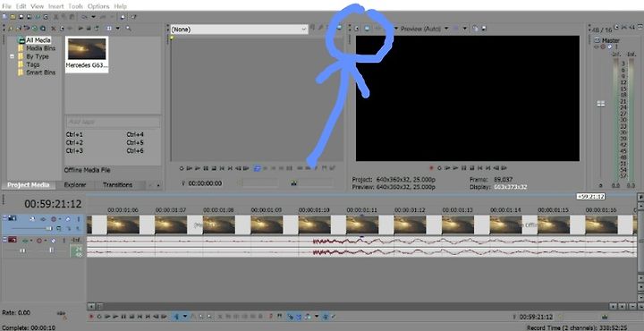Image resolution: width=644 pixels, height=331 pixels.
Task: Select All Media in the tree
Action: pos(38,40)
